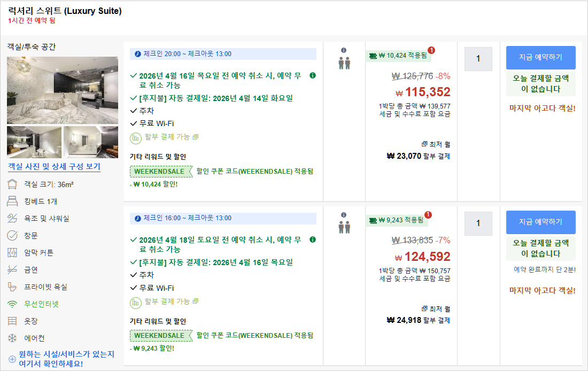Click the 무선인터넷 amenity text
The height and width of the screenshot is (371, 588).
[42, 304]
